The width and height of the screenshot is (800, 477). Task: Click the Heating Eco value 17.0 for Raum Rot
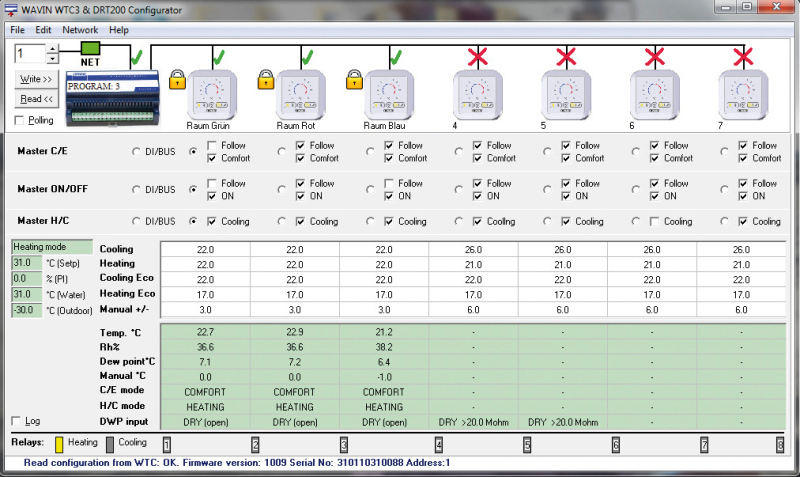point(295,295)
